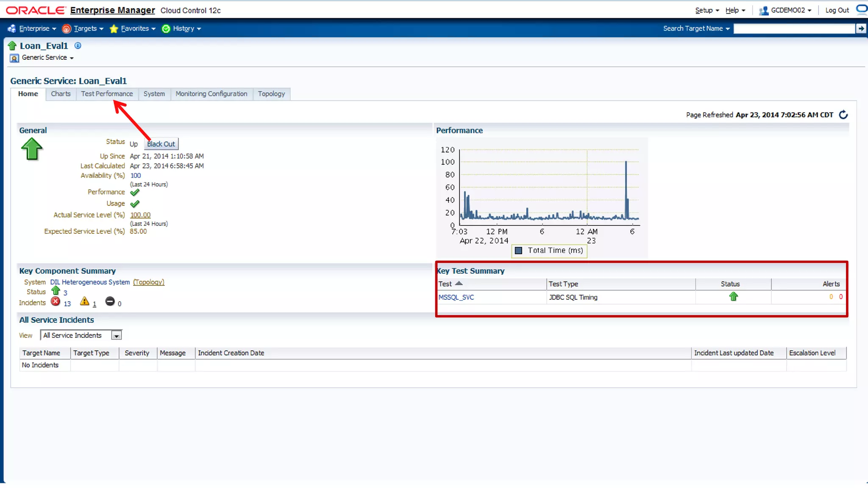Screen dimensions: 868x488
Task: Click the Incident Last updated Date header
Action: click(739, 353)
